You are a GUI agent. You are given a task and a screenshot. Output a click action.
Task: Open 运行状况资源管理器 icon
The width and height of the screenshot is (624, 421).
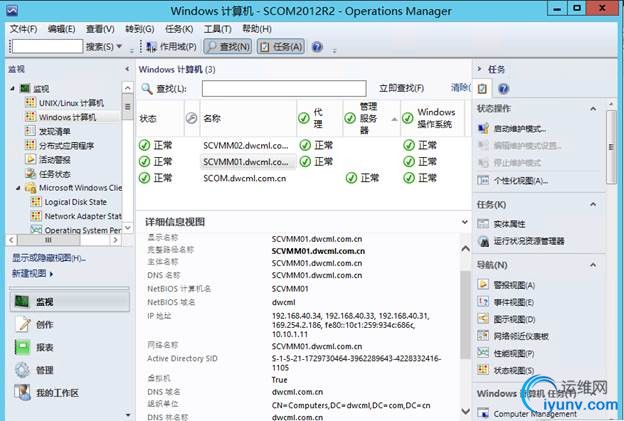483,241
